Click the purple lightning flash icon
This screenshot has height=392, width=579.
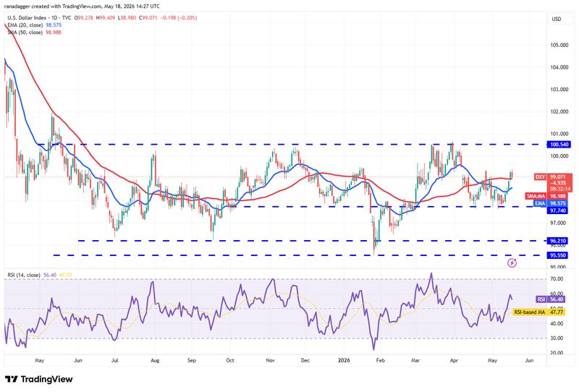[512, 263]
